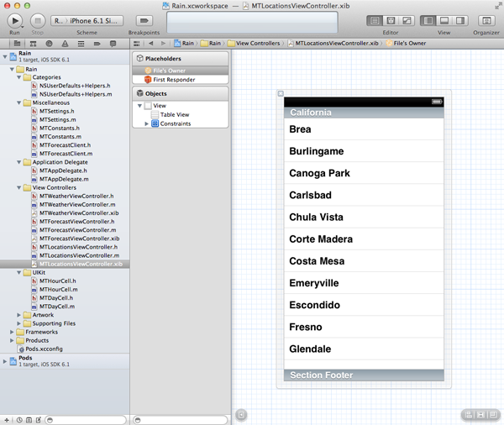Open the scheme selector for Rain

point(59,21)
